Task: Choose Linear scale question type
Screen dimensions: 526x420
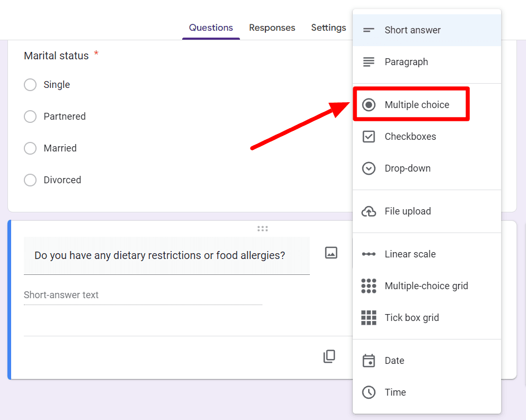Action: pyautogui.click(x=427, y=254)
